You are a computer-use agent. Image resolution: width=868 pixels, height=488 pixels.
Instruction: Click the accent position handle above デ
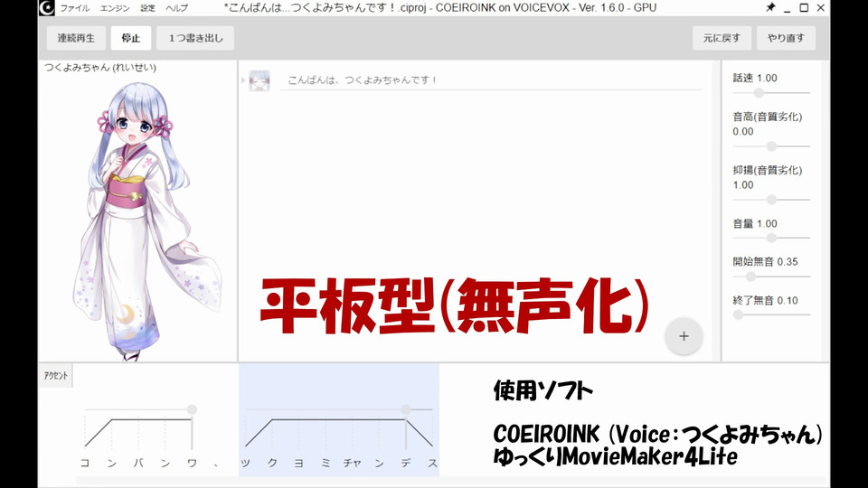coord(406,409)
